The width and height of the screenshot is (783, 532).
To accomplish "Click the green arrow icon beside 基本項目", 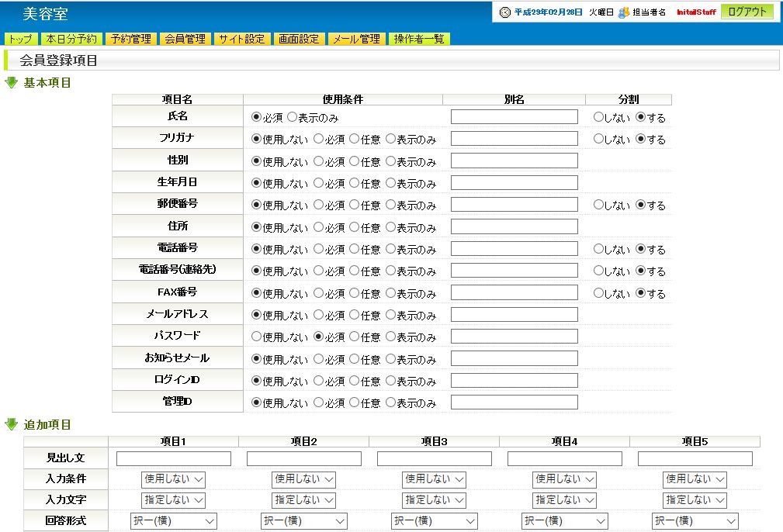I will [11, 82].
